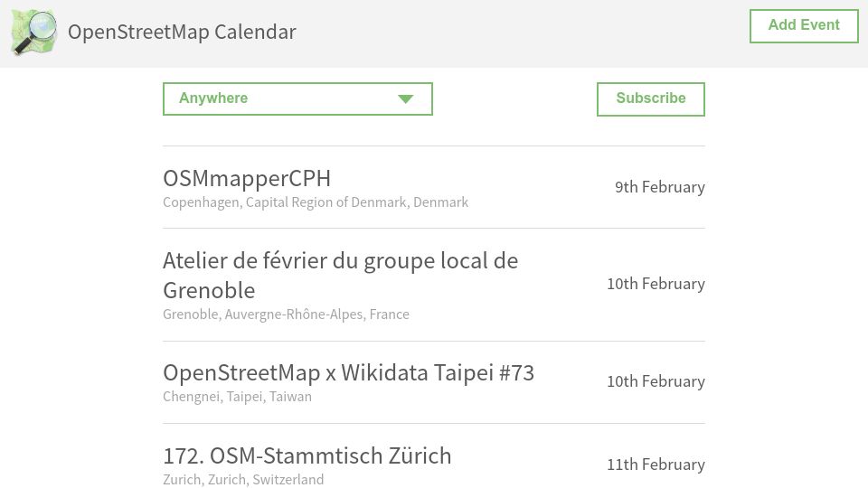Click the Grenoble, Auvergne-Rhône-Alpes, France location text
This screenshot has width=868, height=488.
pyautogui.click(x=287, y=314)
